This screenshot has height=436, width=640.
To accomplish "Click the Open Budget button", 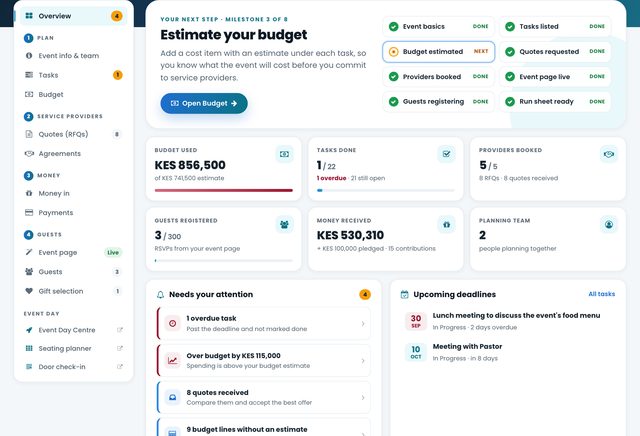I will click(204, 103).
